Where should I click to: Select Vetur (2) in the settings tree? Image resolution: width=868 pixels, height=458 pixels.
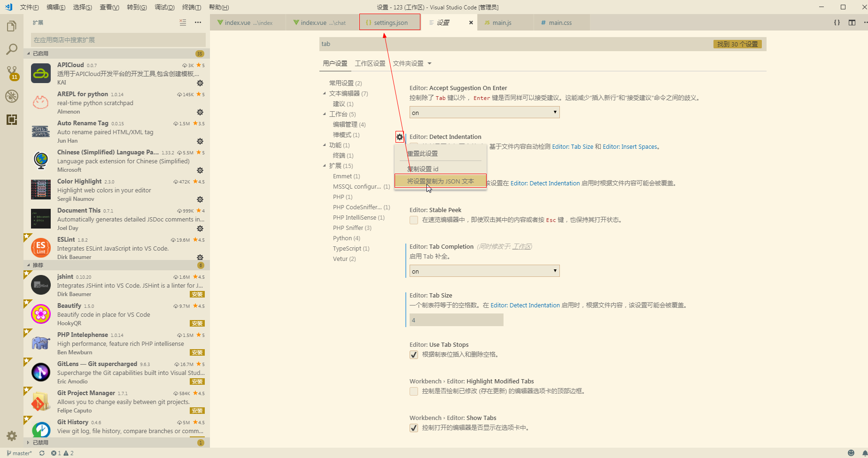(344, 259)
